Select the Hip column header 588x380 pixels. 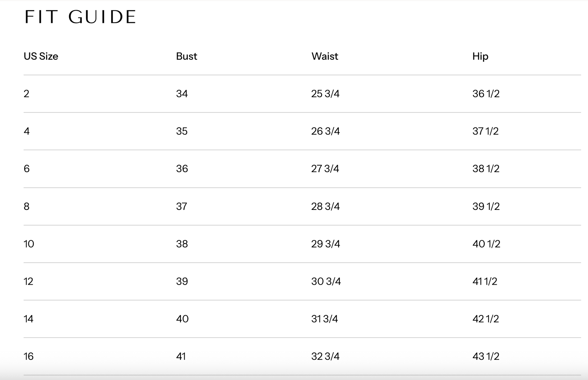click(x=480, y=56)
